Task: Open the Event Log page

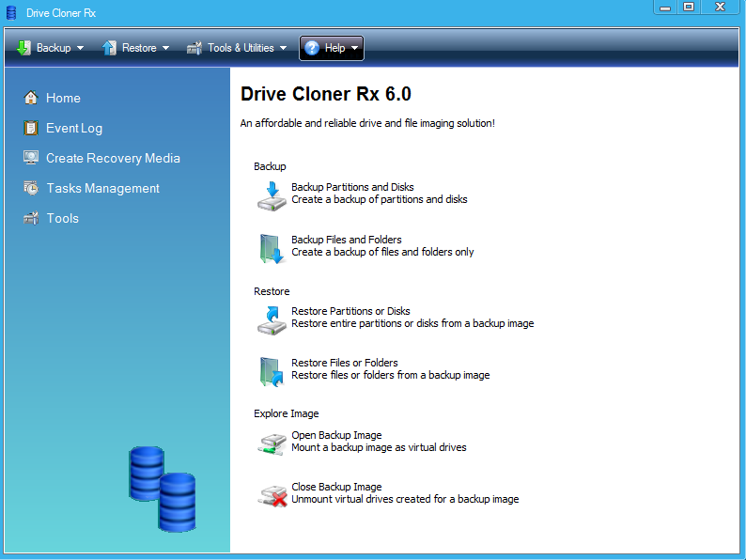Action: [x=74, y=128]
